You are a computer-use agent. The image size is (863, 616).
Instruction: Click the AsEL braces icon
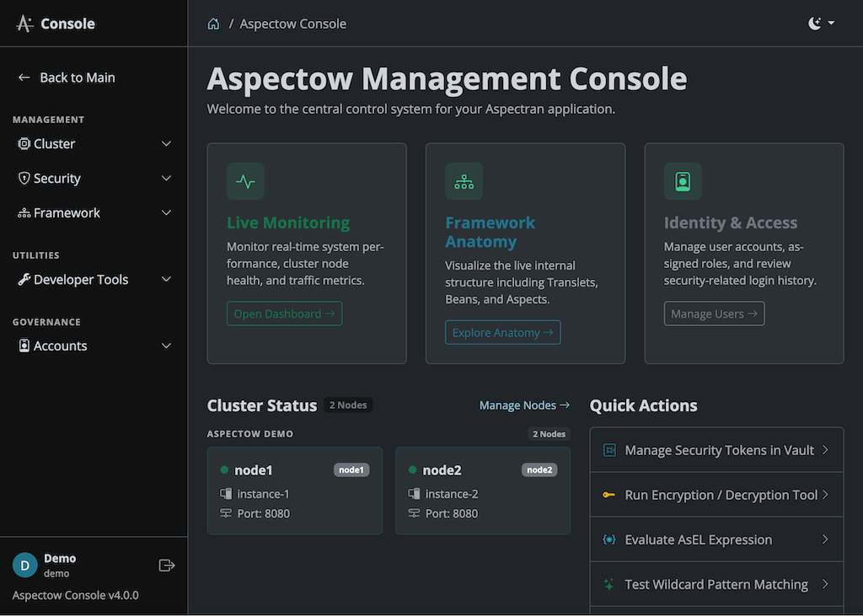[608, 539]
